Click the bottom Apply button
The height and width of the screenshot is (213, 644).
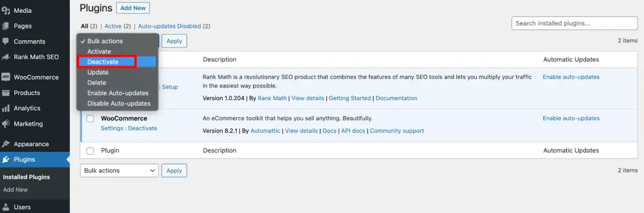pos(174,171)
